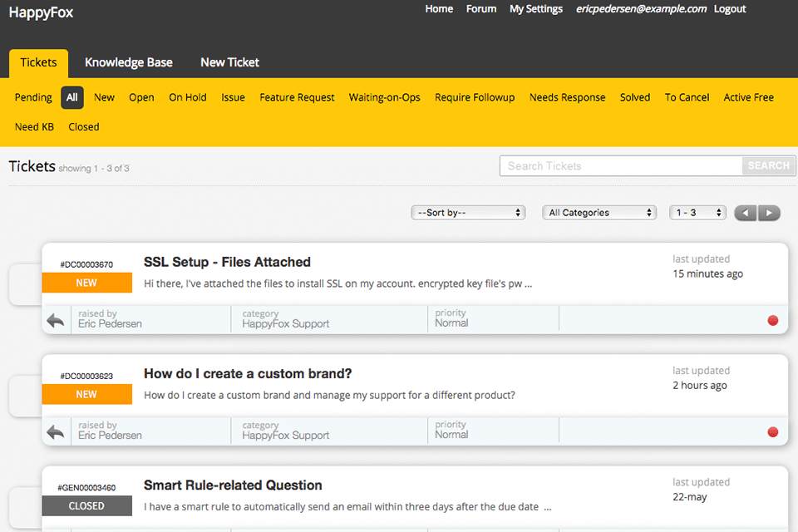Open the 1 - 3 page range dropdown
The width and height of the screenshot is (798, 532).
pos(697,213)
